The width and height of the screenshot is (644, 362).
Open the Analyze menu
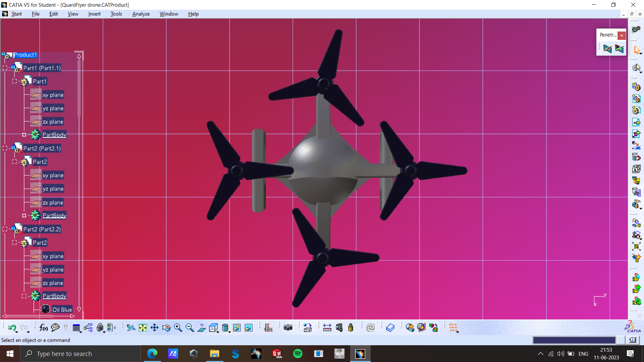[x=141, y=14]
